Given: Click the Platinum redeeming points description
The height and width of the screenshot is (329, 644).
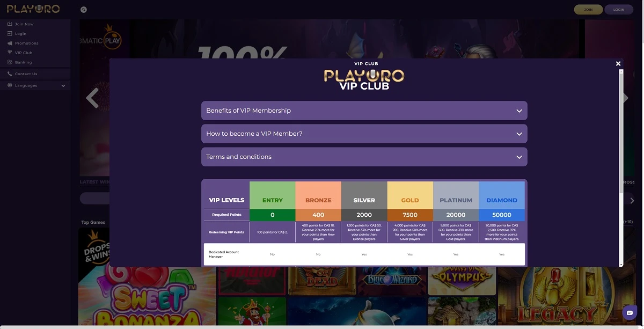Looking at the screenshot, I should 456,232.
